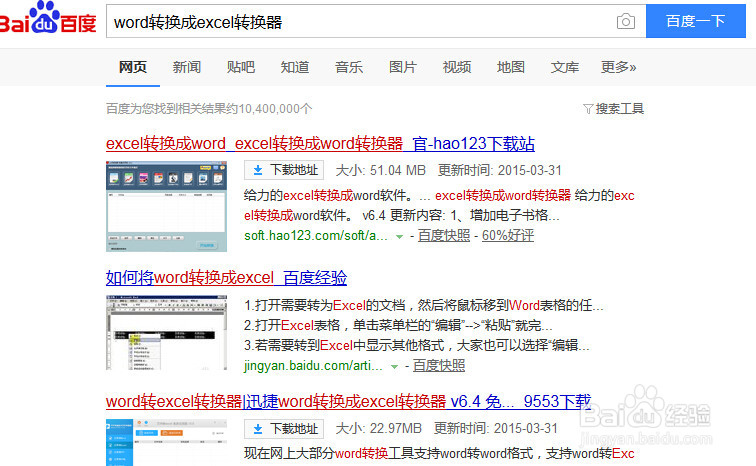This screenshot has height=466, width=756.
Task: Switch to the 地图 tab
Action: click(511, 67)
